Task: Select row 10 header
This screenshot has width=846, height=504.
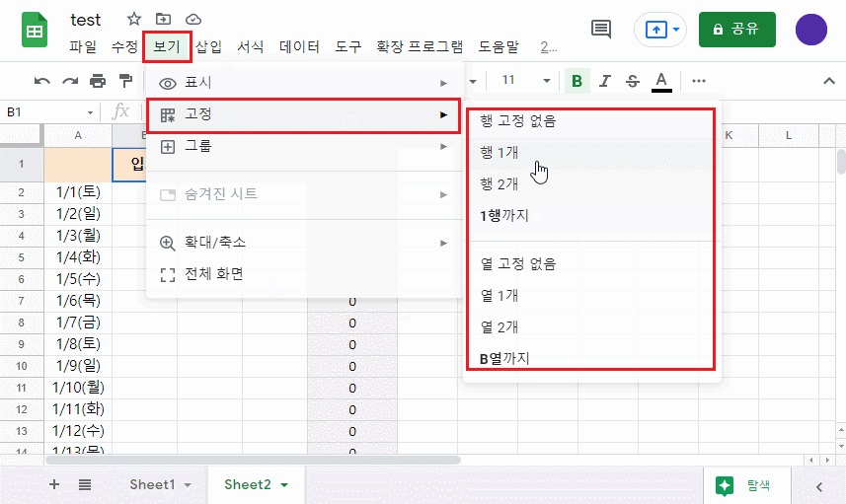Action: pyautogui.click(x=22, y=366)
